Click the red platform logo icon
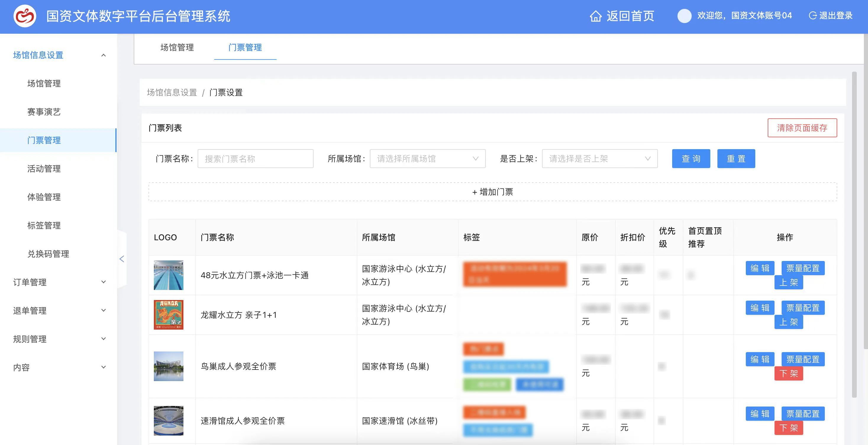 tap(25, 16)
